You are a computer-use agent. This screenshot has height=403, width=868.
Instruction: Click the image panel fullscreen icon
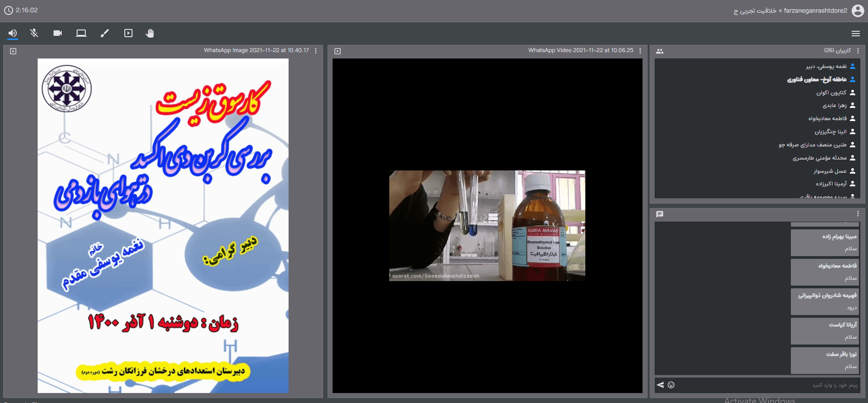(x=13, y=51)
